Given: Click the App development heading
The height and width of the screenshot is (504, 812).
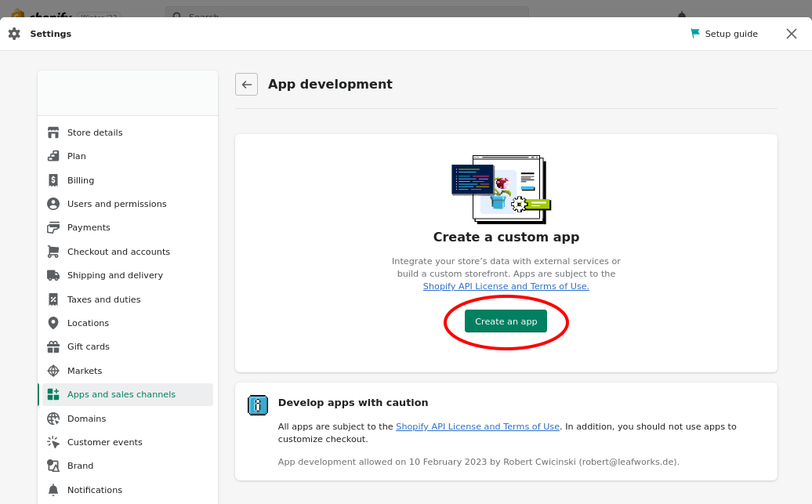Looking at the screenshot, I should click(x=330, y=84).
